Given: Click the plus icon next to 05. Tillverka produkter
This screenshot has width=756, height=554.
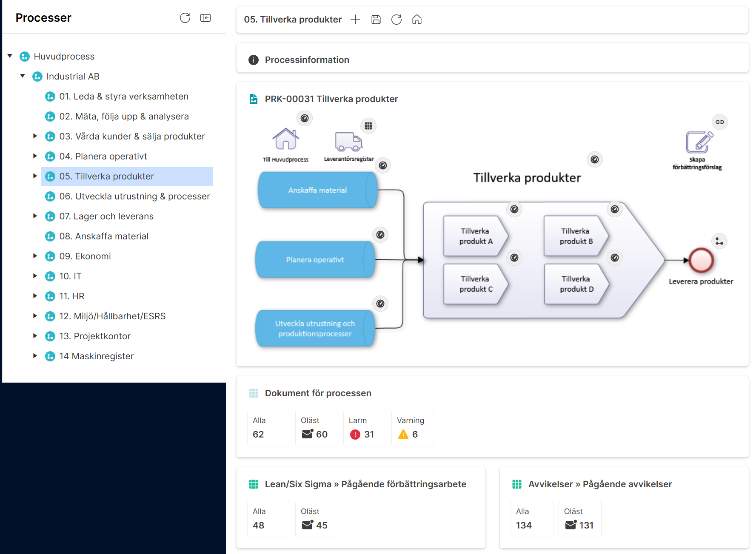Looking at the screenshot, I should 355,20.
